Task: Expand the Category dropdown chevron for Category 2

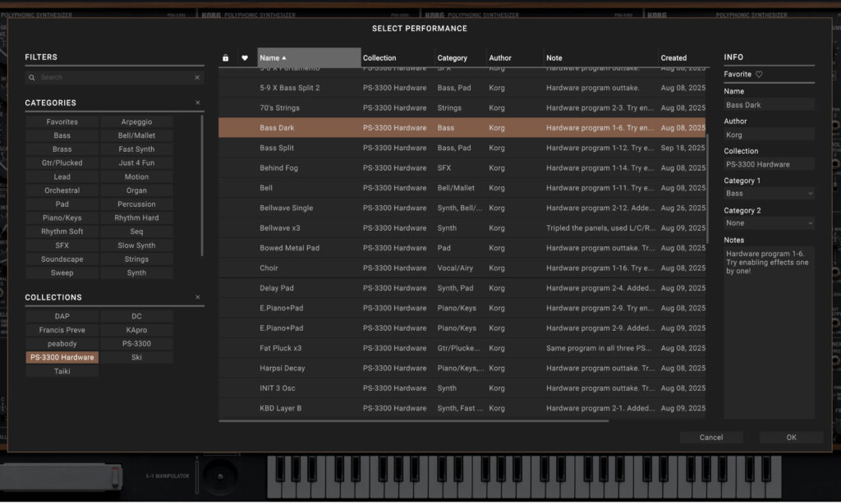Action: point(811,222)
